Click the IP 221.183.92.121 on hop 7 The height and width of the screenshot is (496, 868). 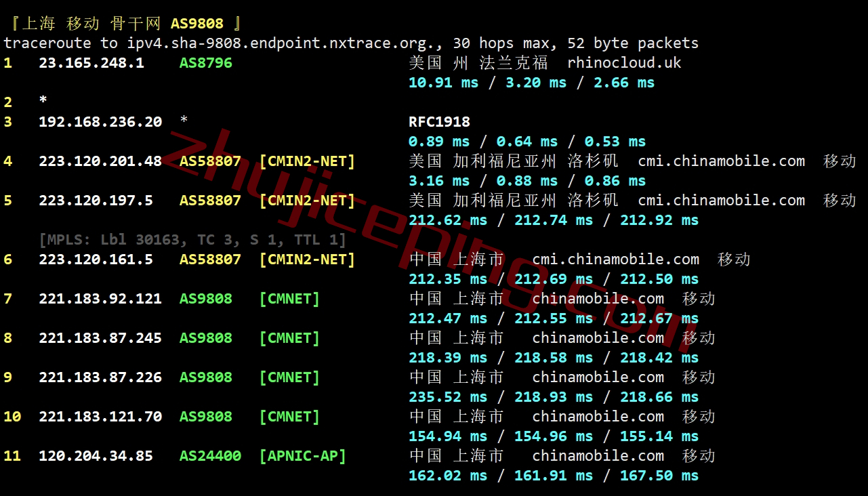click(100, 299)
